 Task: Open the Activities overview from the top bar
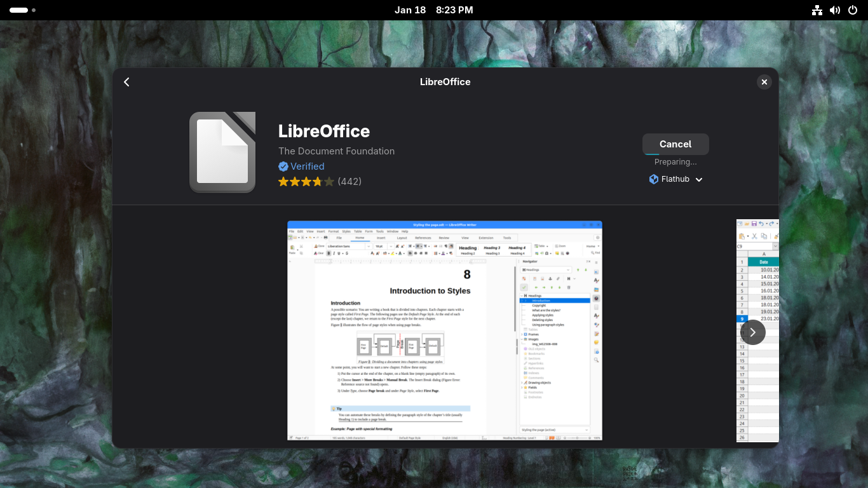[22, 10]
